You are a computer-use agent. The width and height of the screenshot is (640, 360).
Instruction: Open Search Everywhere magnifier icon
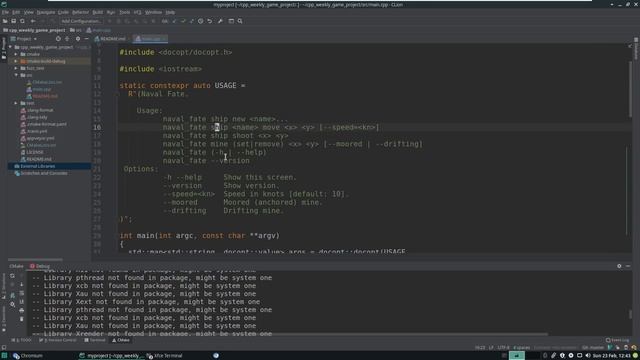[x=240, y=21]
